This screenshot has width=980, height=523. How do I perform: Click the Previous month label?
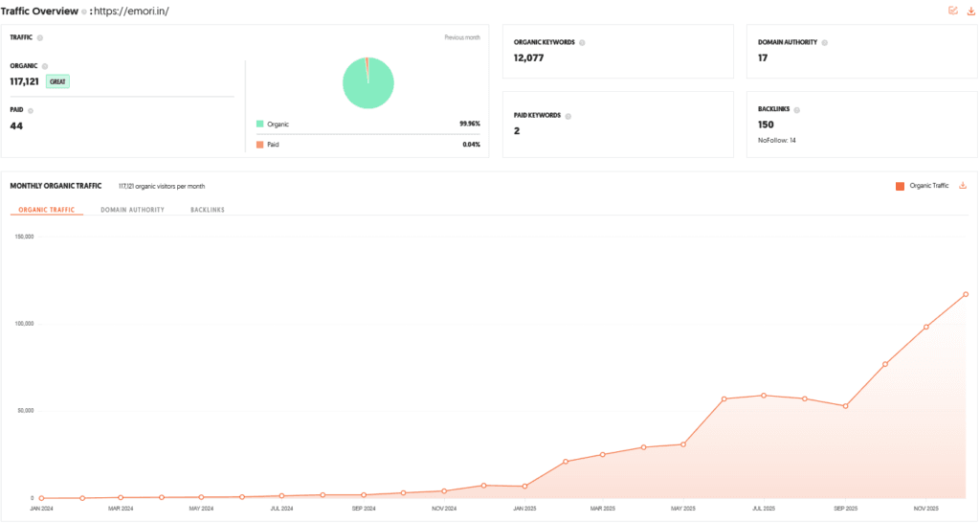click(462, 37)
